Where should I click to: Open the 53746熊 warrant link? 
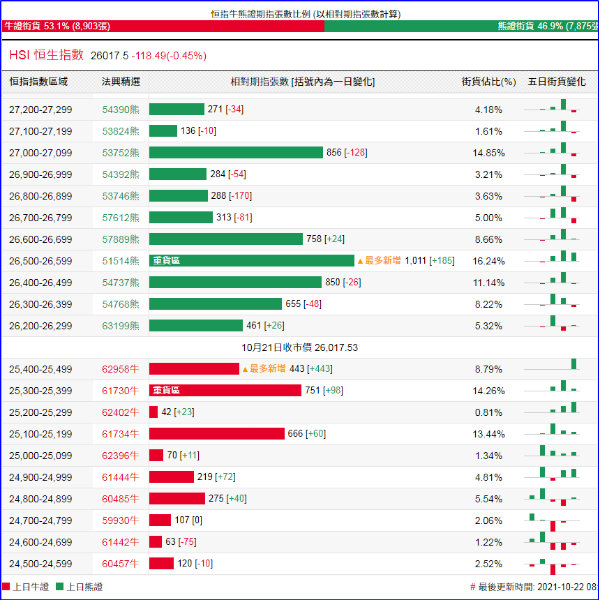[x=121, y=196]
